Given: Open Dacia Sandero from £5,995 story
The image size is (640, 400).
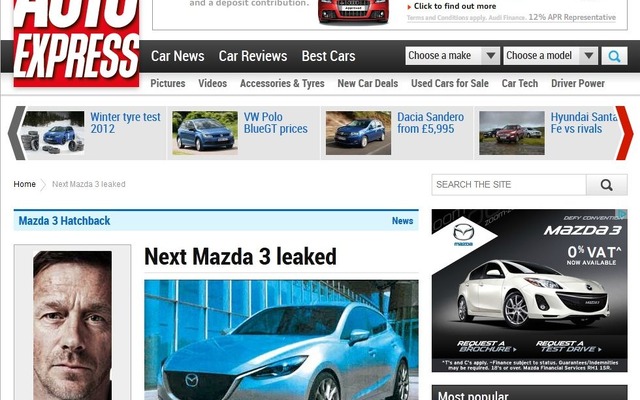Looking at the screenshot, I should (431, 123).
